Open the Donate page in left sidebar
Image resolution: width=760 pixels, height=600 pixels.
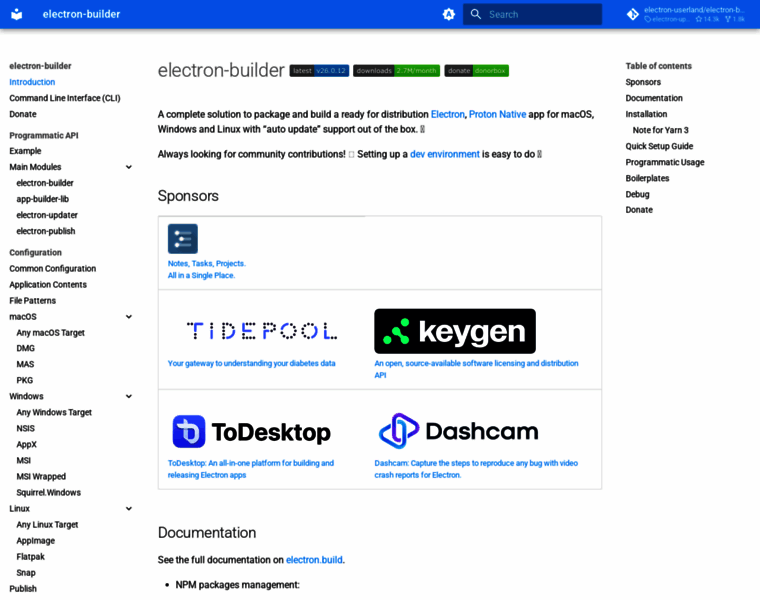point(23,114)
